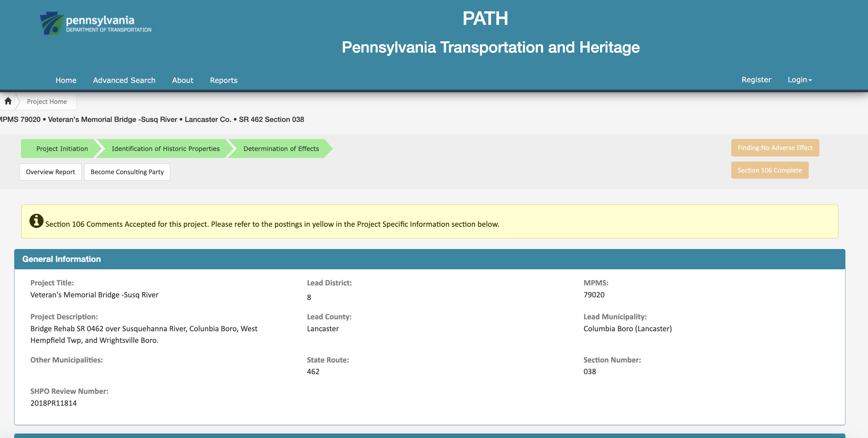Click SHPO Review Number 2018PR11814

click(x=54, y=403)
